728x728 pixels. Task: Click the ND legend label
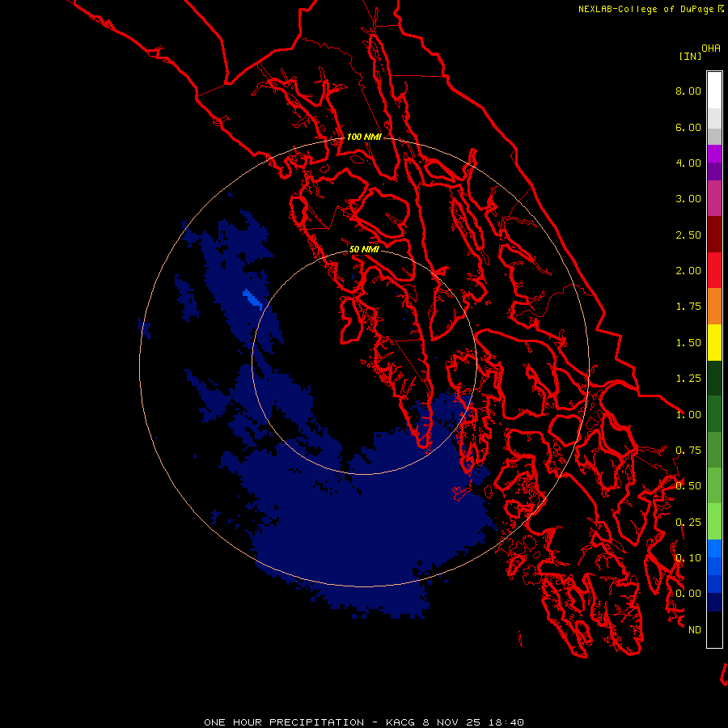695,630
